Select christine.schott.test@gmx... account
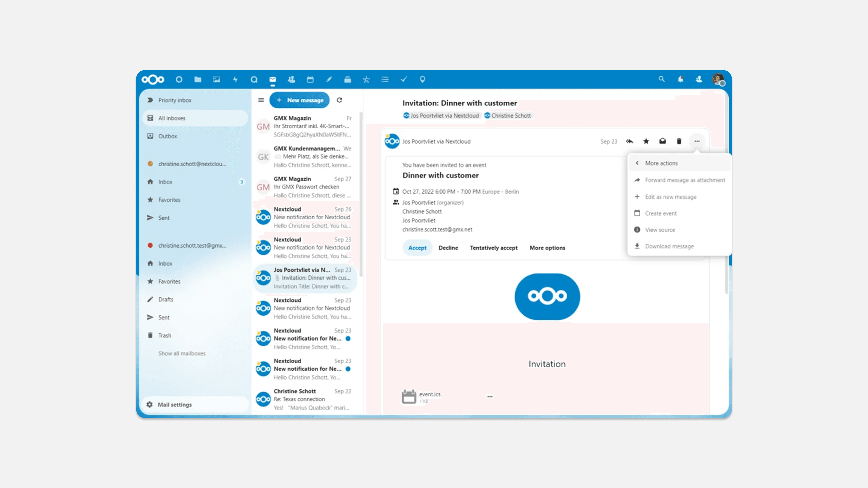Viewport: 868px width, 488px height. click(196, 246)
